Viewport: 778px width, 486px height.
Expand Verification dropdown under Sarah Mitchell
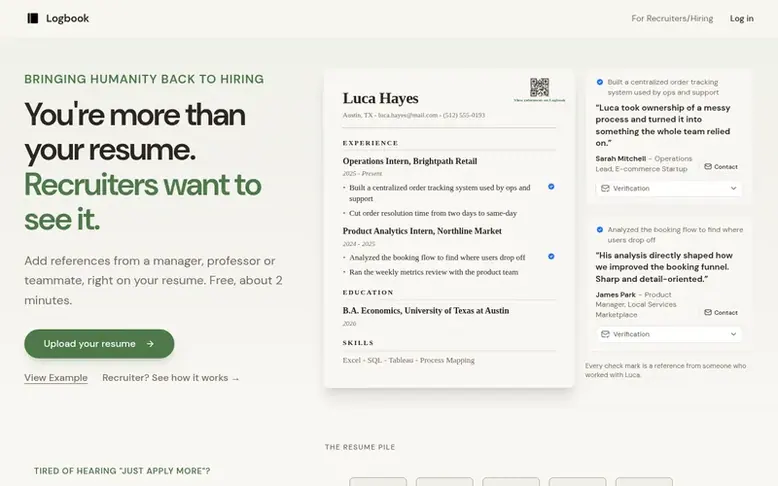669,189
